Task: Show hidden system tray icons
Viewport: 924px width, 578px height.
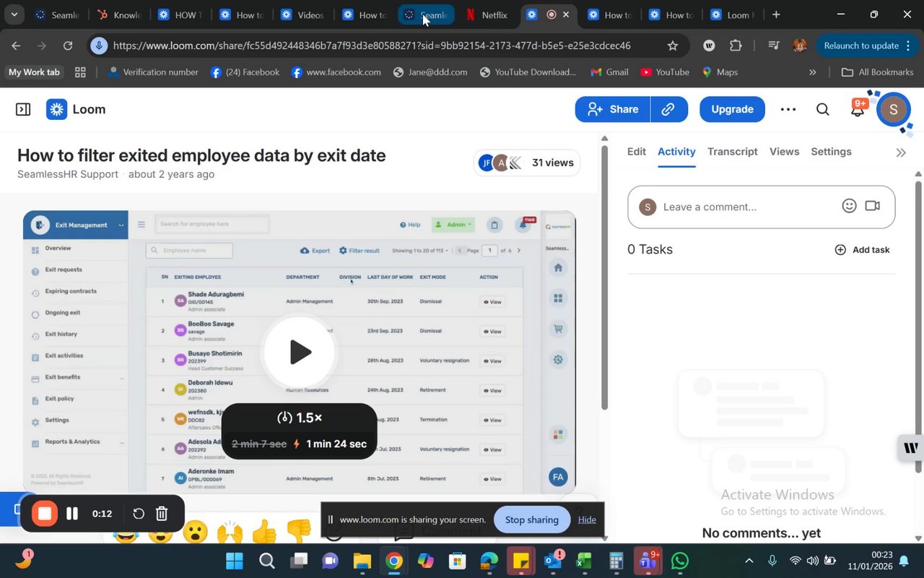Action: pos(749,561)
